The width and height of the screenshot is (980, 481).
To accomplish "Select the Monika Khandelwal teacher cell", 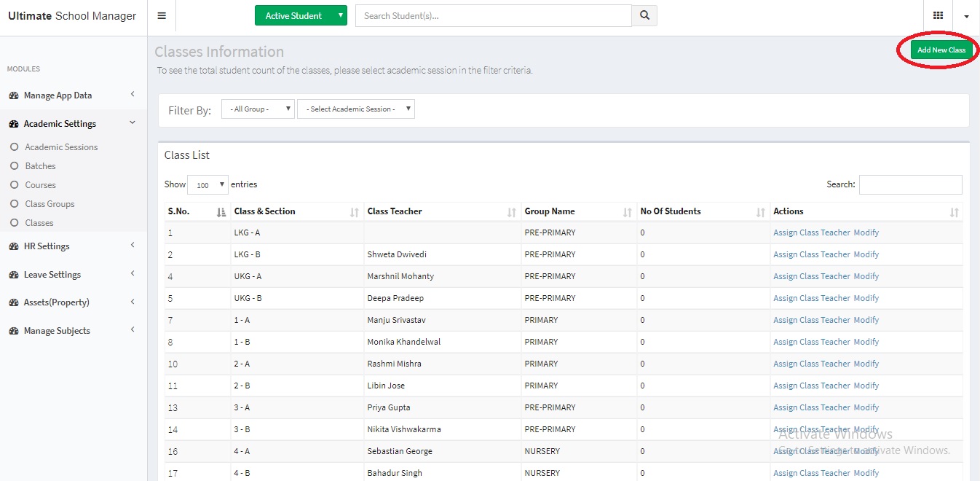I will 443,342.
